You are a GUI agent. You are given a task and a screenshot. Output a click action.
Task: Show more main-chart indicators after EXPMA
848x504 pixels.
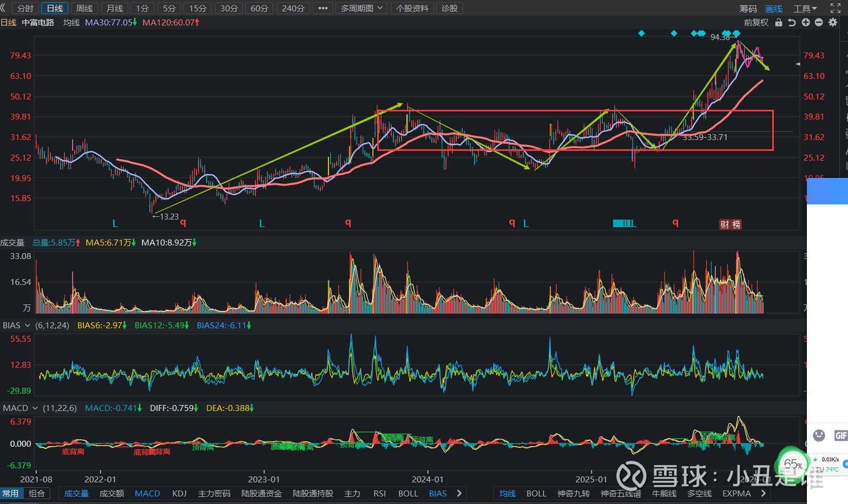click(763, 493)
